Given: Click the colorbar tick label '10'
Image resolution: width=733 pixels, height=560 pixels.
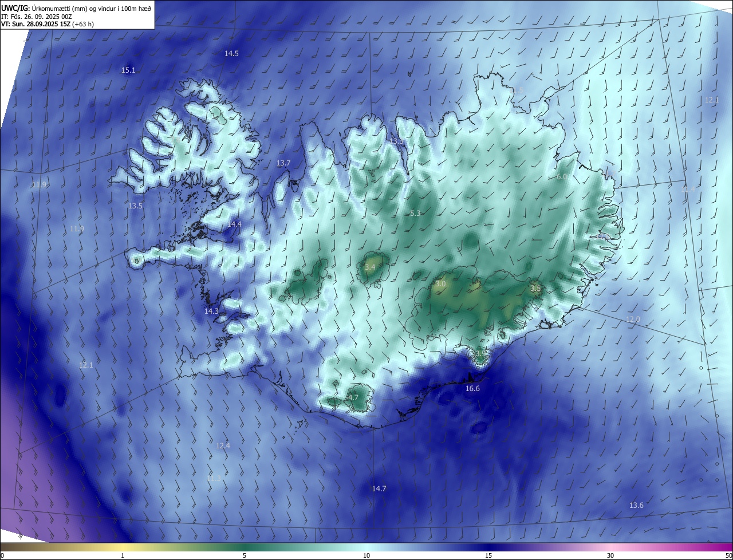Looking at the screenshot, I should [x=366, y=555].
